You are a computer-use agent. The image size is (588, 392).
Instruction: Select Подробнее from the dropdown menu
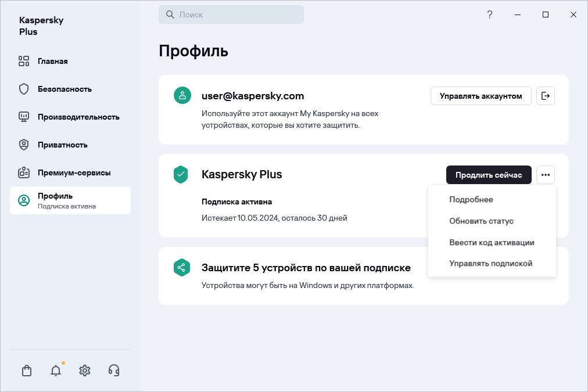click(x=471, y=200)
